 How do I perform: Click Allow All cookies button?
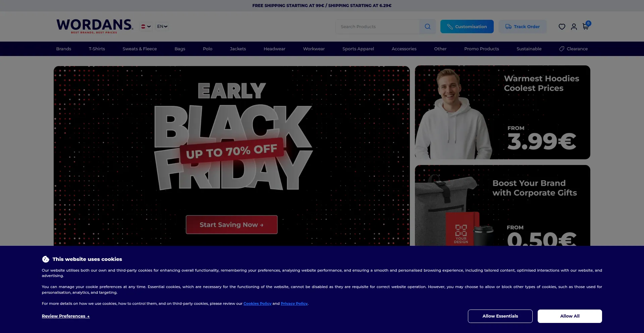click(570, 316)
